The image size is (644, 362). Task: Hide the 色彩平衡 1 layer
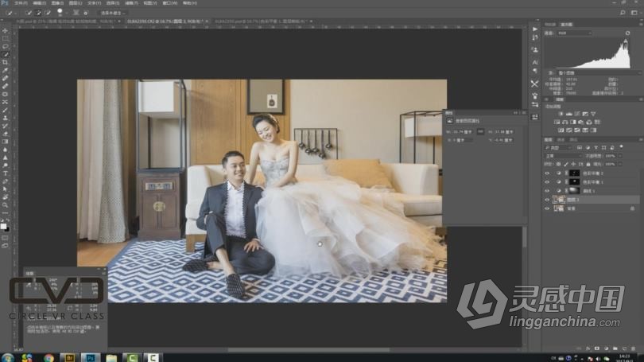tap(547, 182)
